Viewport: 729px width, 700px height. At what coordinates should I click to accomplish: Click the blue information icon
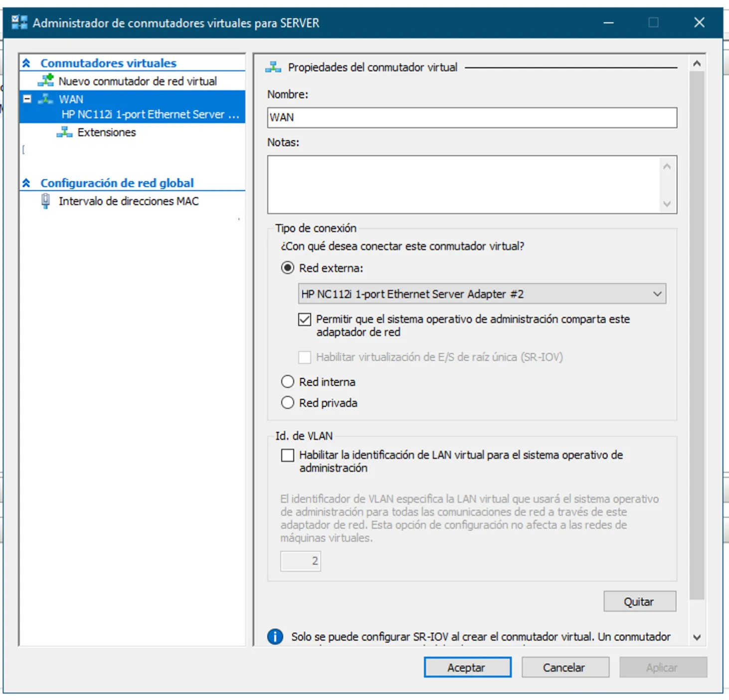coord(275,637)
